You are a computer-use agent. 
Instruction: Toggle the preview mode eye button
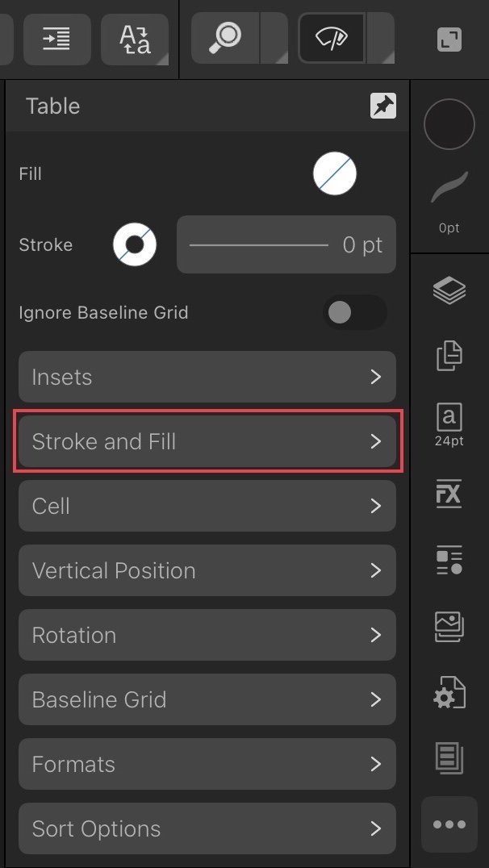331,39
